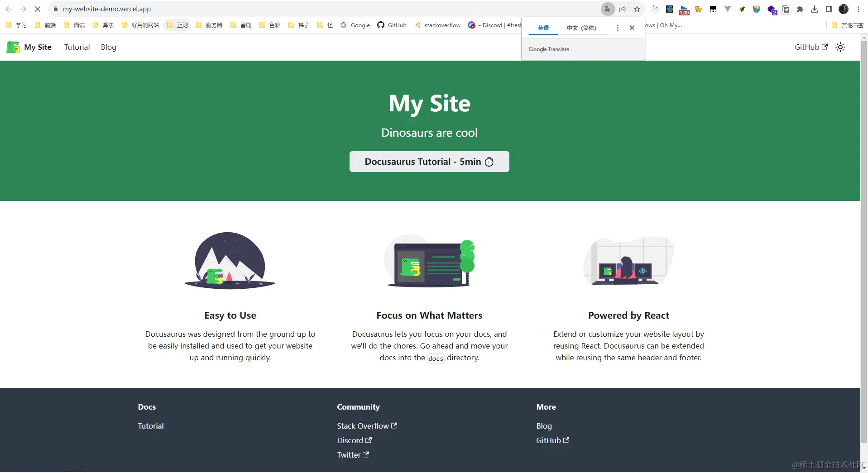
Task: Close the Google Translate popup
Action: click(632, 28)
